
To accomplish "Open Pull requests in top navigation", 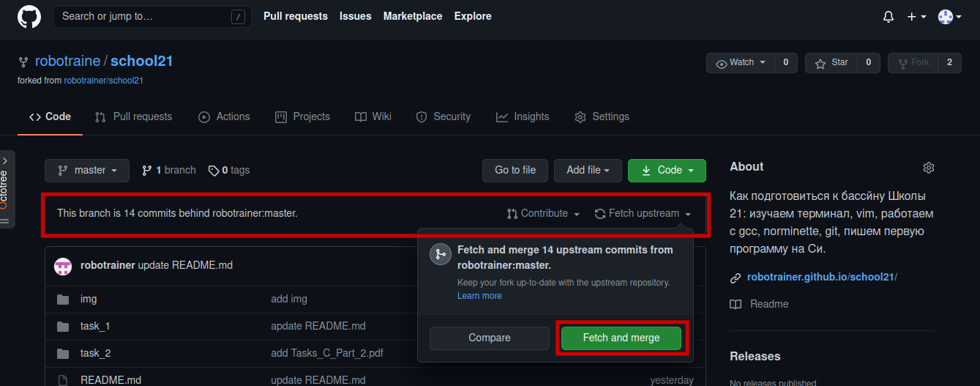I will pyautogui.click(x=296, y=16).
